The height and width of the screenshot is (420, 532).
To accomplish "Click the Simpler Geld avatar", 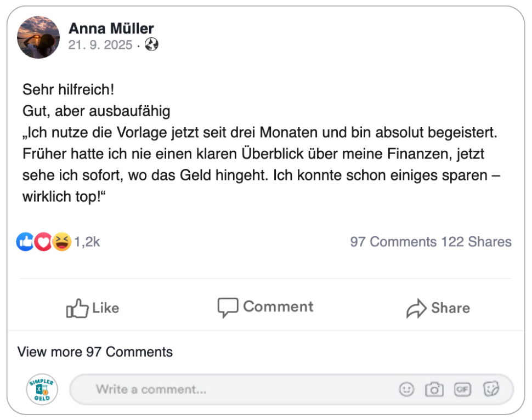I will 42,389.
